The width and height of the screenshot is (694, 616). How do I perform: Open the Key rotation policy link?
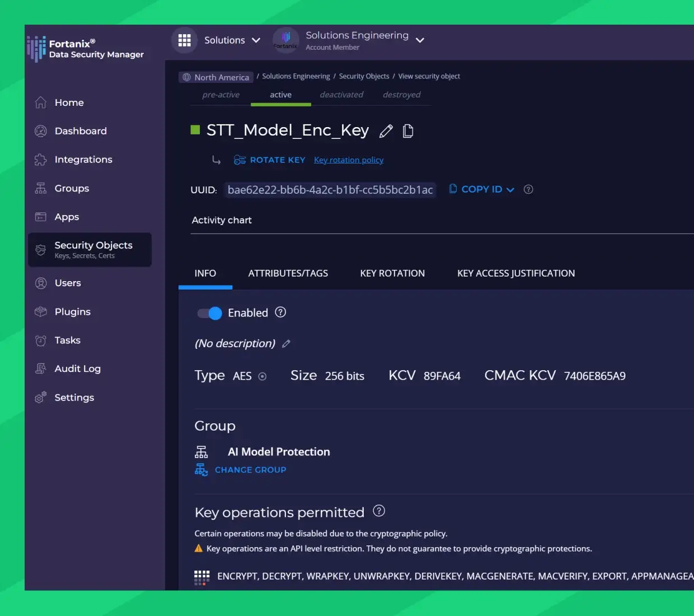coord(349,160)
